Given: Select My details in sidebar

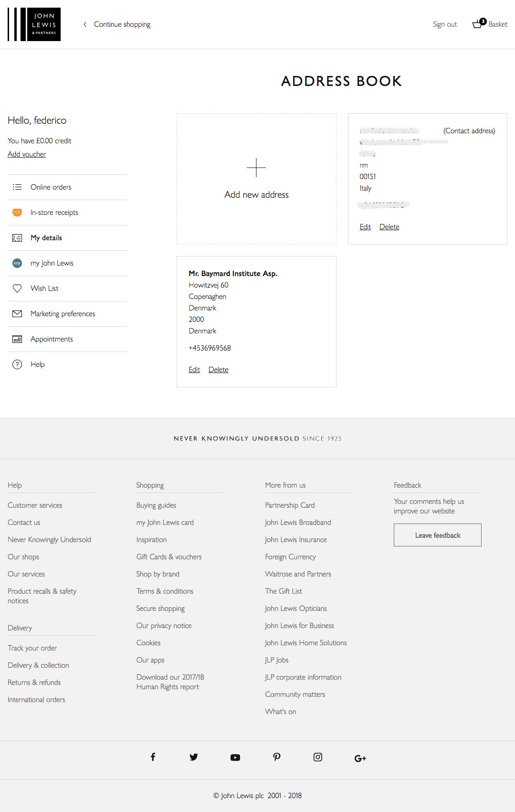Looking at the screenshot, I should (67, 238).
